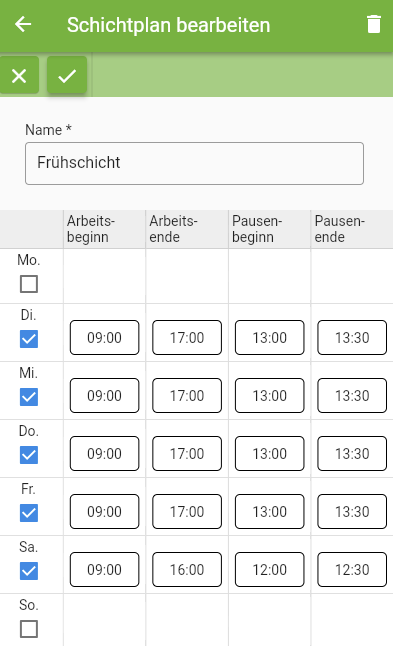Open Tuesday's Arbeitsbeginn 09:00 time picker
393x646 pixels.
(x=105, y=337)
